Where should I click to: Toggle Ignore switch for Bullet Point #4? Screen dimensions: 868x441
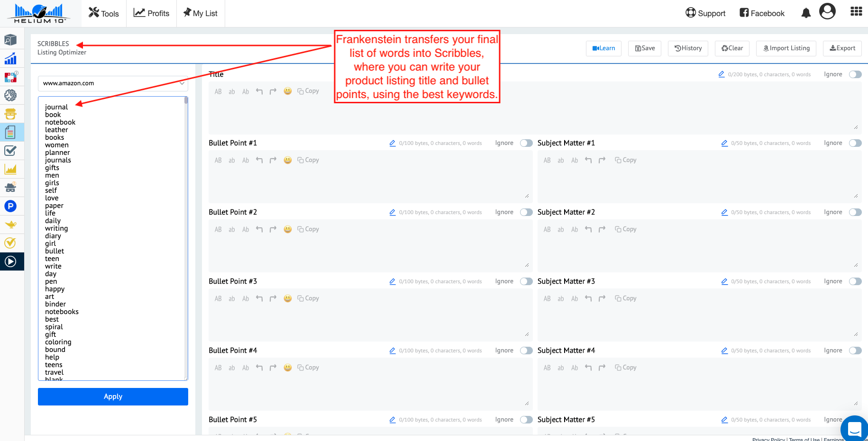click(526, 351)
